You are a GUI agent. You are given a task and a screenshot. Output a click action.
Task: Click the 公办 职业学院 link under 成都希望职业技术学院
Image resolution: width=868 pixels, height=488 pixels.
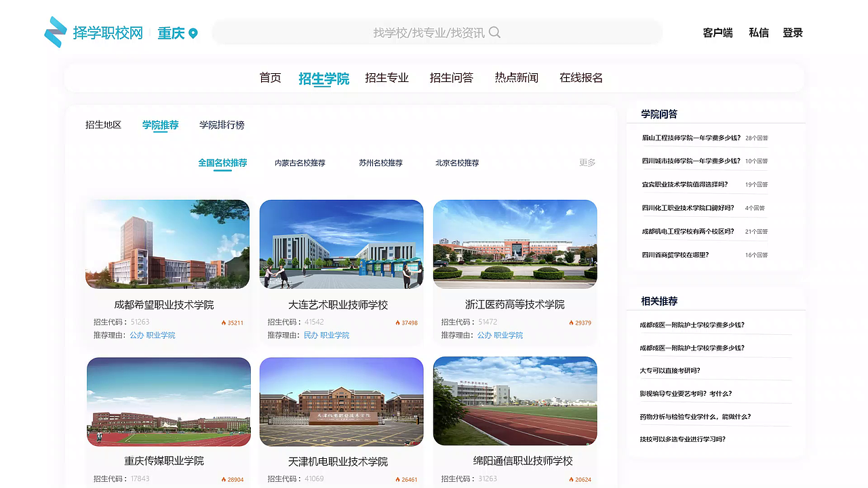click(x=153, y=335)
